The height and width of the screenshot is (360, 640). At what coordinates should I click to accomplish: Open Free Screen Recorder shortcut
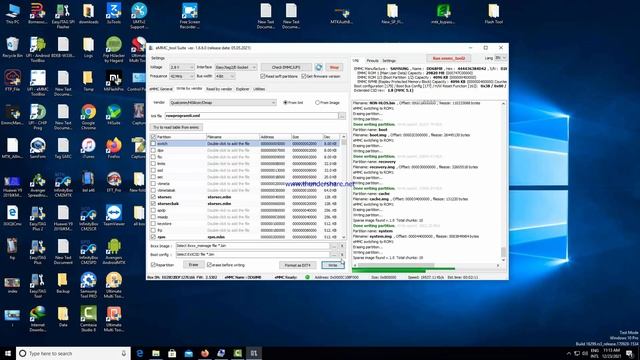pos(189,16)
